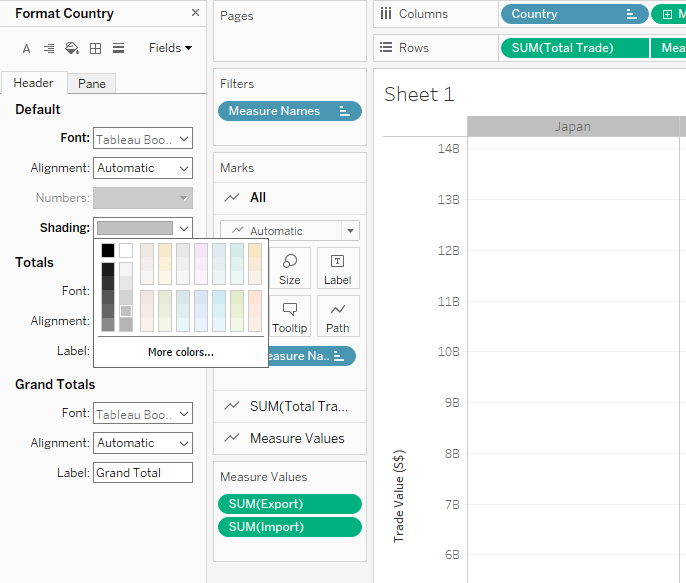
Task: Expand the Grand Totals Alignment dropdown
Action: pos(143,443)
